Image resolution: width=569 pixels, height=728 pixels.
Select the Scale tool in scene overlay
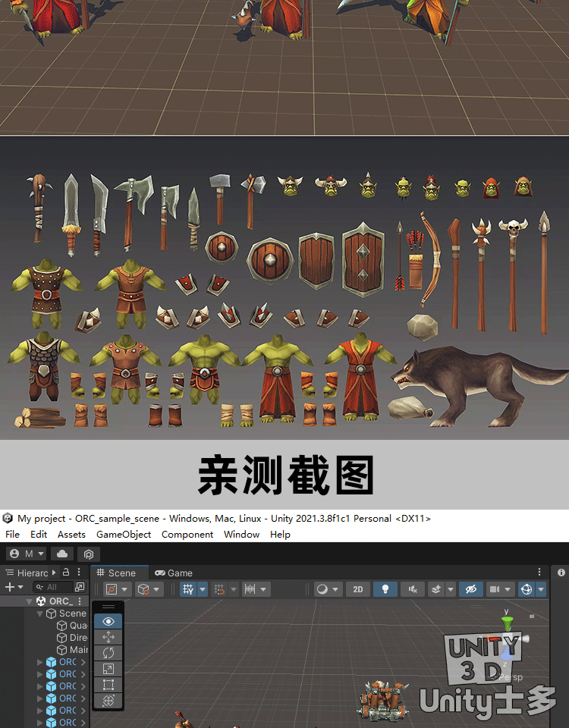[x=108, y=669]
